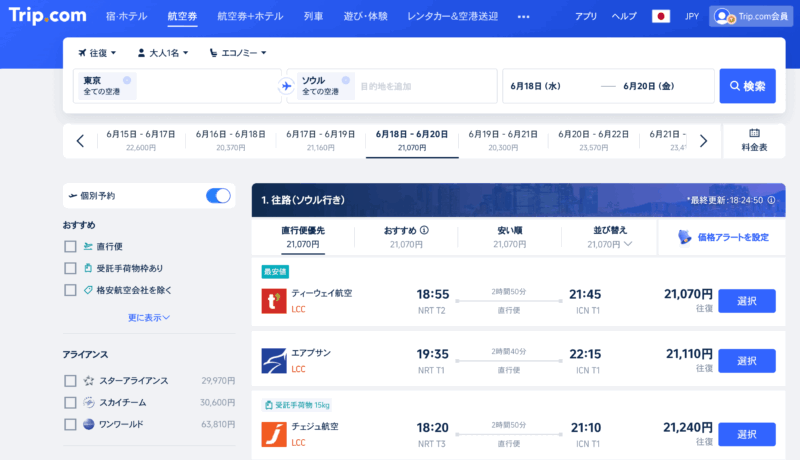
Task: Click the Air Busan logo
Action: coord(274,361)
